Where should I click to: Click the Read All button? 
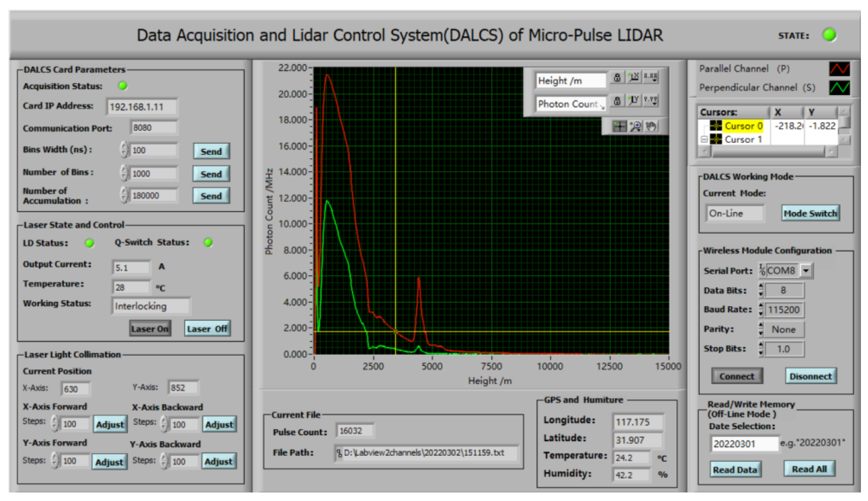[809, 469]
